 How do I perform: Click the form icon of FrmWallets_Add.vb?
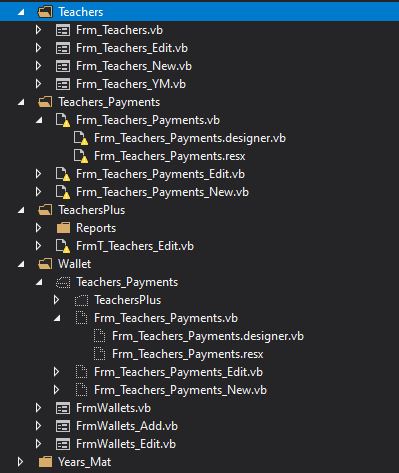[63, 426]
